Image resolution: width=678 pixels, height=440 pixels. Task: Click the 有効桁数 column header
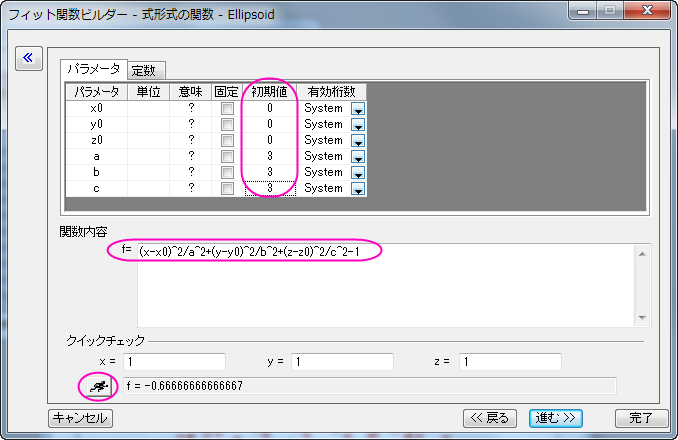click(332, 92)
